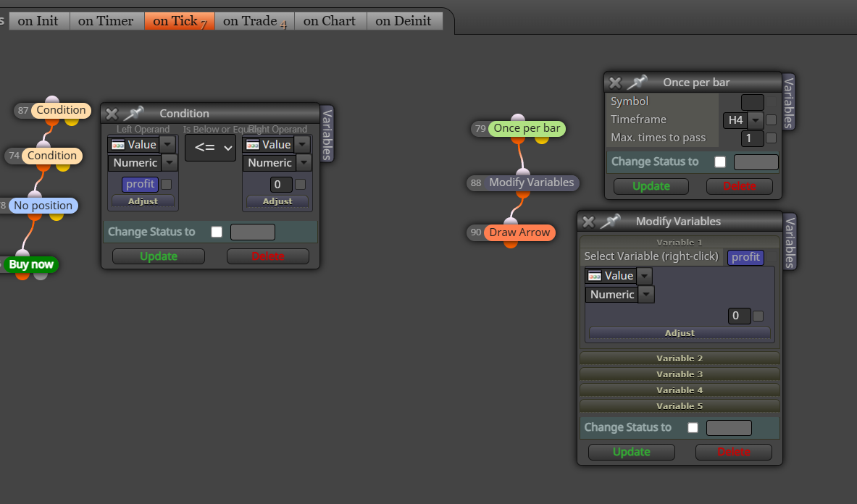Click yellow output connector of Once per bar block
Viewport: 857px width, 504px height.
(542, 139)
